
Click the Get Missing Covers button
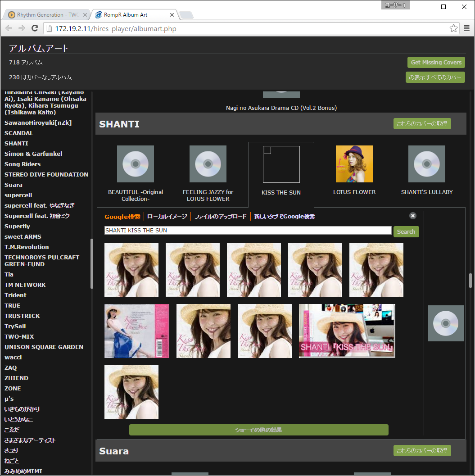(x=436, y=62)
